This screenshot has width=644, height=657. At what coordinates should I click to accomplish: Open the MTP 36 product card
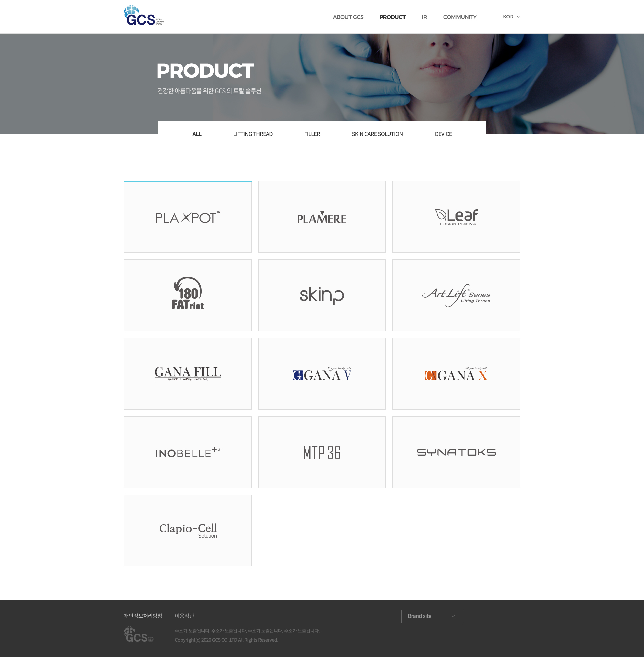[322, 452]
